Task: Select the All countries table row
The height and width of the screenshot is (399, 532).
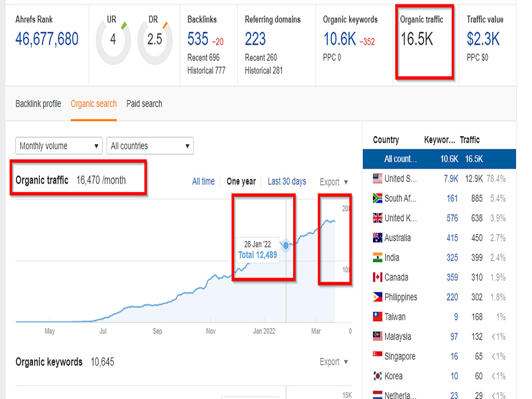Action: 439,159
